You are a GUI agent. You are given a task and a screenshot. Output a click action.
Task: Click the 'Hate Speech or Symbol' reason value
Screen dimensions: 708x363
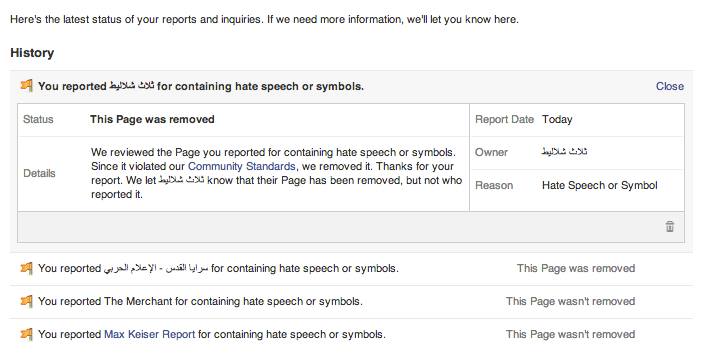coord(600,186)
